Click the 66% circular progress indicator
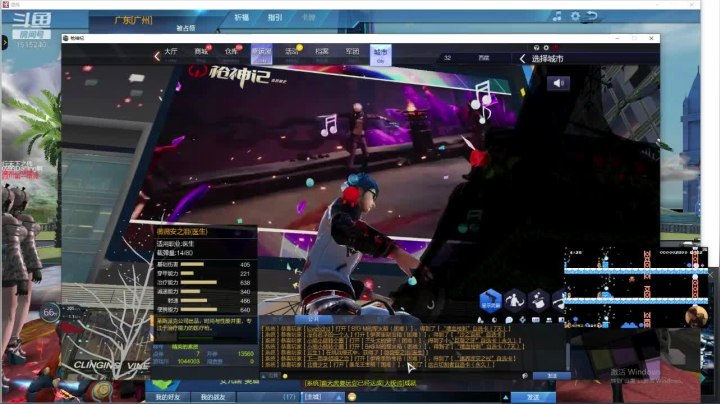The image size is (720, 404). point(50,313)
